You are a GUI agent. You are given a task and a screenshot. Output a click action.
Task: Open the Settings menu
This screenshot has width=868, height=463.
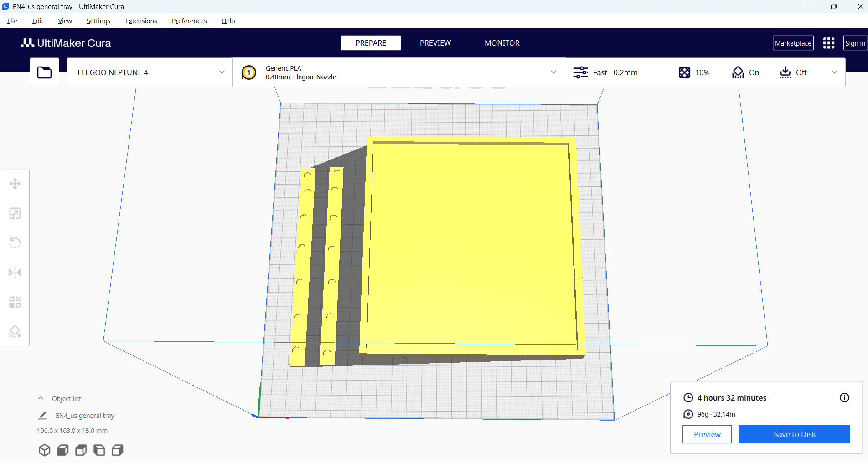[98, 21]
